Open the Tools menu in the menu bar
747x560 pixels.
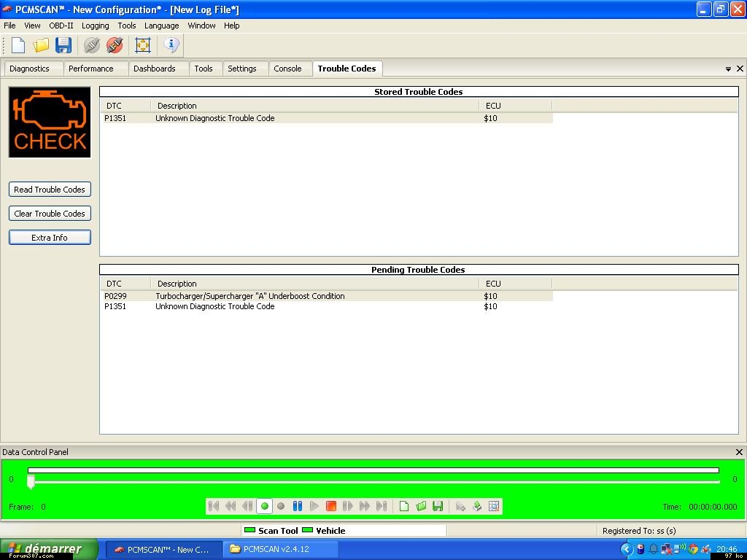click(127, 26)
